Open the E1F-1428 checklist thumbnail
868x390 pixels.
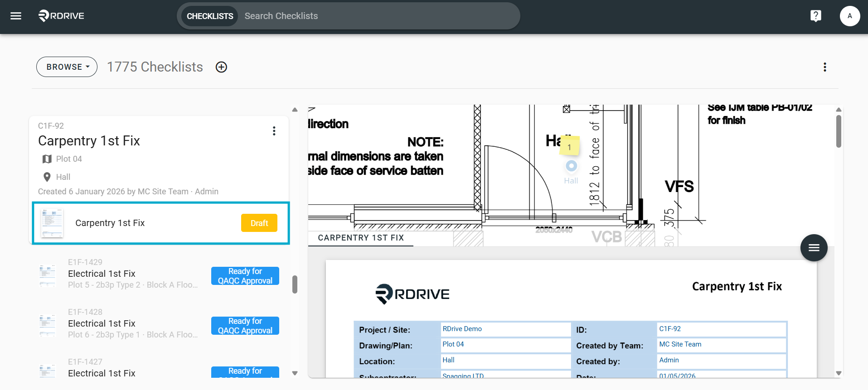47,325
